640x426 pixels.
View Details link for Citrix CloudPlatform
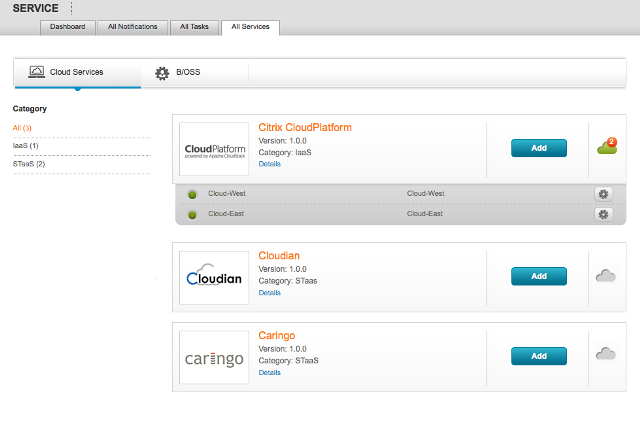(270, 164)
